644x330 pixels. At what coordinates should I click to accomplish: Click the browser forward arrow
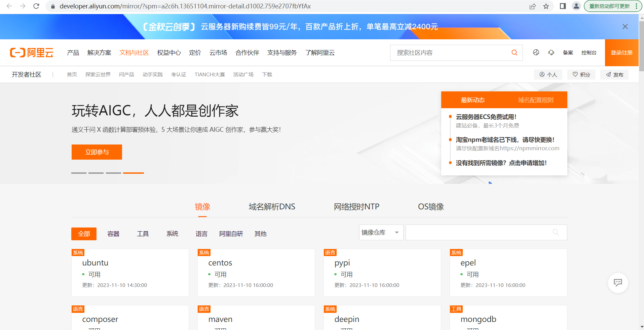coord(23,6)
